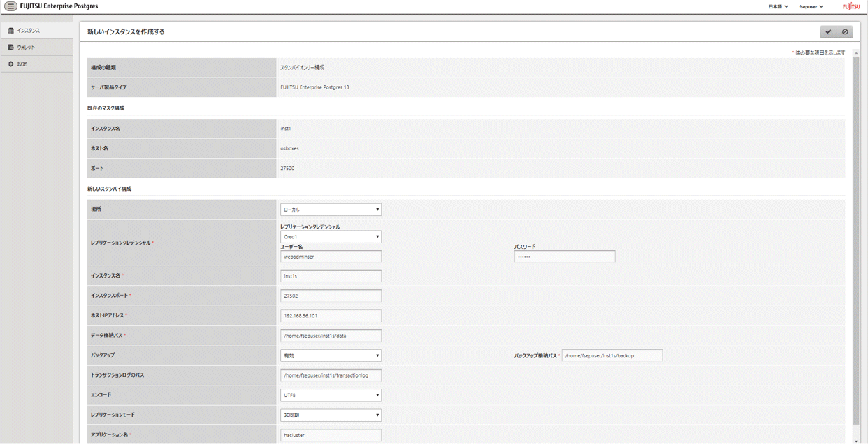This screenshot has width=868, height=444.
Task: Expand the レプリケーションモード 非同期 dropdown
Action: click(331, 415)
